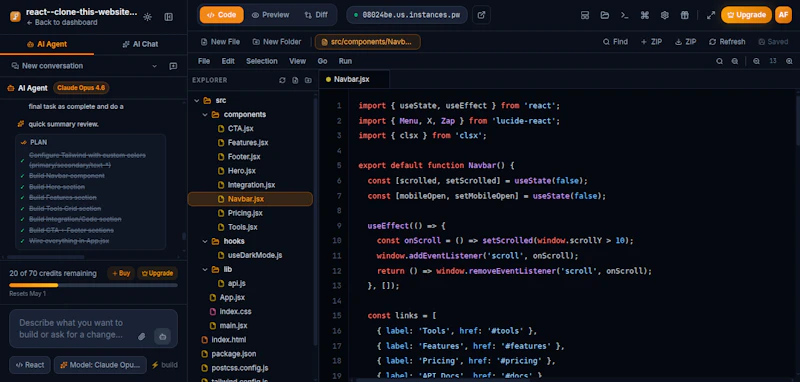Click the src/components/Navb... path chip
The height and width of the screenshot is (382, 800).
point(367,42)
